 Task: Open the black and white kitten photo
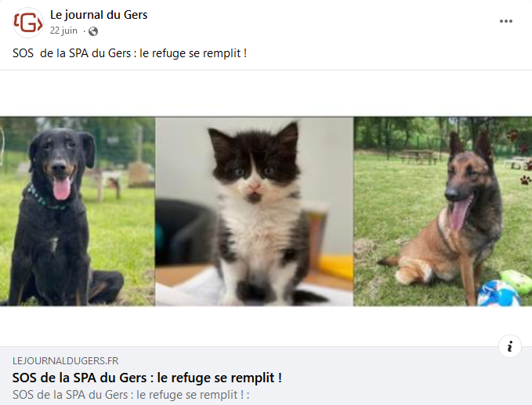click(254, 212)
